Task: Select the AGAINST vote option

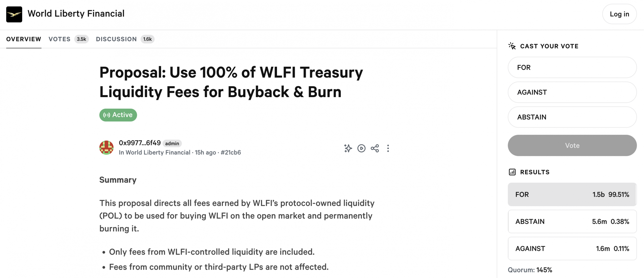Action: 572,92
